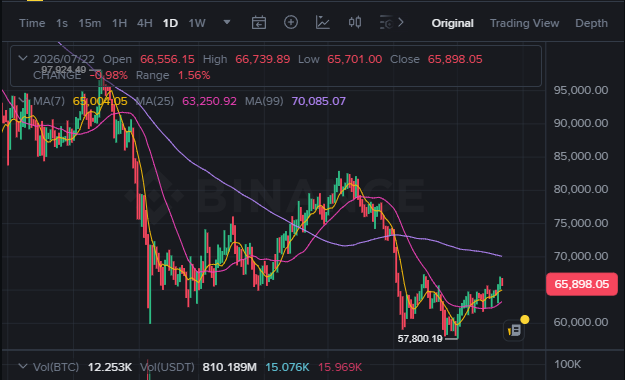Click the Open value 66,556.15
625x380 pixels.
(x=167, y=59)
